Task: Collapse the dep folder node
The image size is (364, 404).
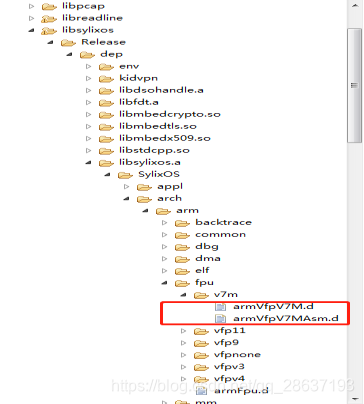Action: click(70, 54)
